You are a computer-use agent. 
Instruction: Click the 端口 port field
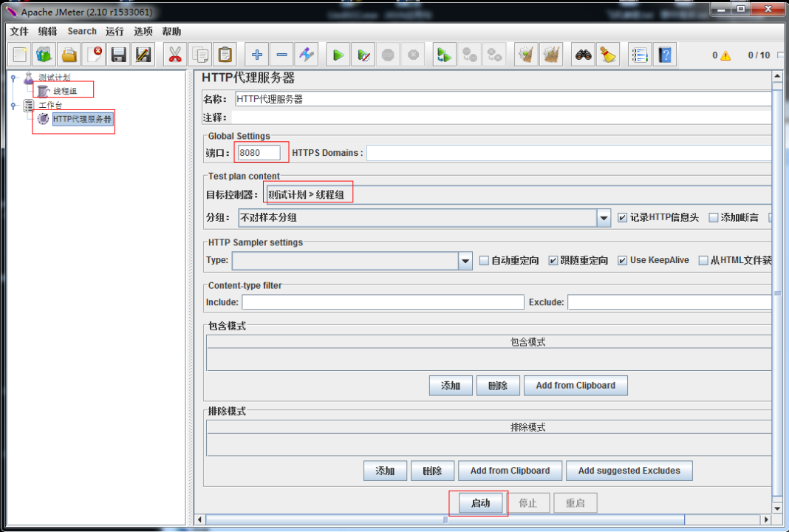click(x=259, y=152)
